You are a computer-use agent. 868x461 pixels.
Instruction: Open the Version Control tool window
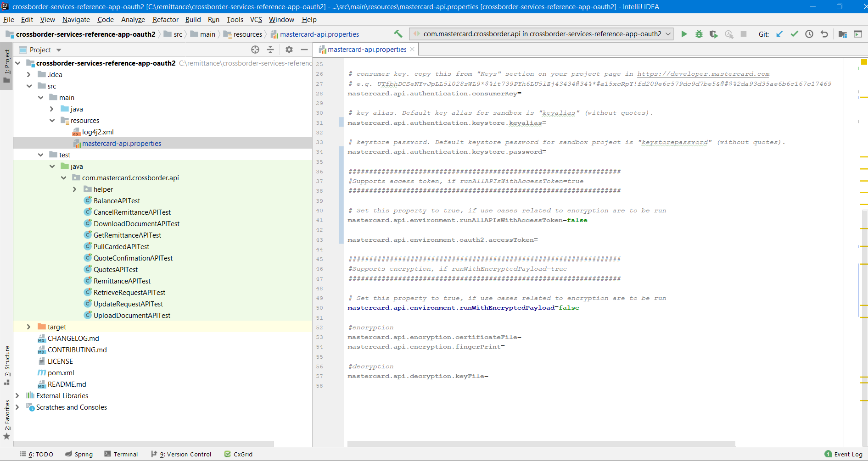point(181,454)
